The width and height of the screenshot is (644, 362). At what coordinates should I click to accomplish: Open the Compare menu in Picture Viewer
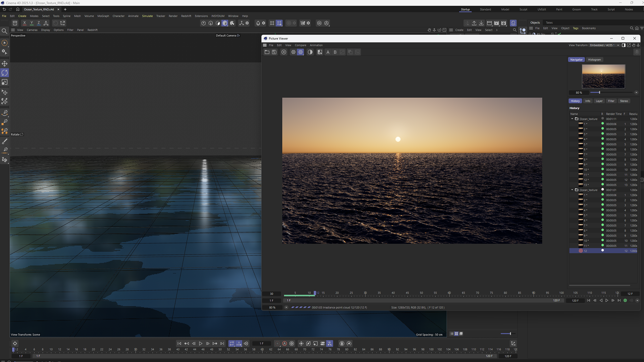pyautogui.click(x=300, y=45)
